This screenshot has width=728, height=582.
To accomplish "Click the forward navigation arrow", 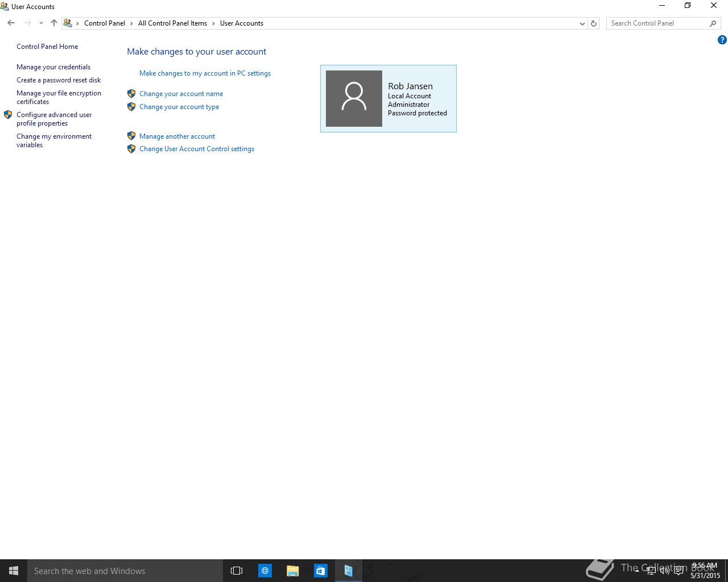I will [x=27, y=23].
